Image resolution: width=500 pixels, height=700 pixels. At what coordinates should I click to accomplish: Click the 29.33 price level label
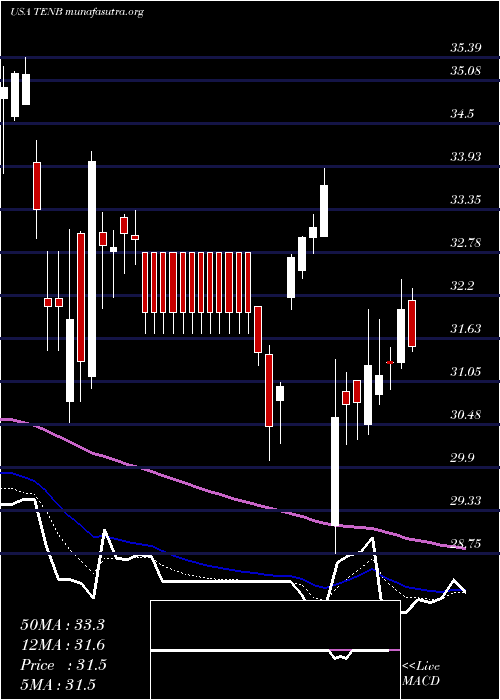(x=466, y=501)
